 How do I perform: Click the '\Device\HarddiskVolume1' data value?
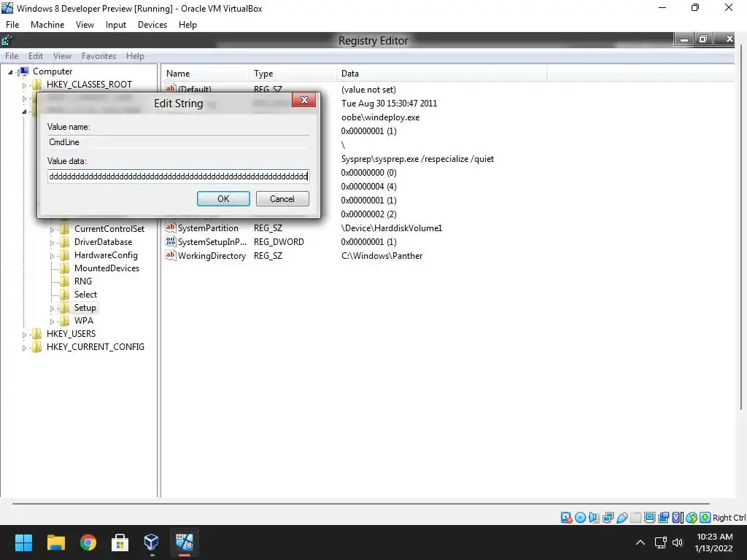(x=391, y=228)
